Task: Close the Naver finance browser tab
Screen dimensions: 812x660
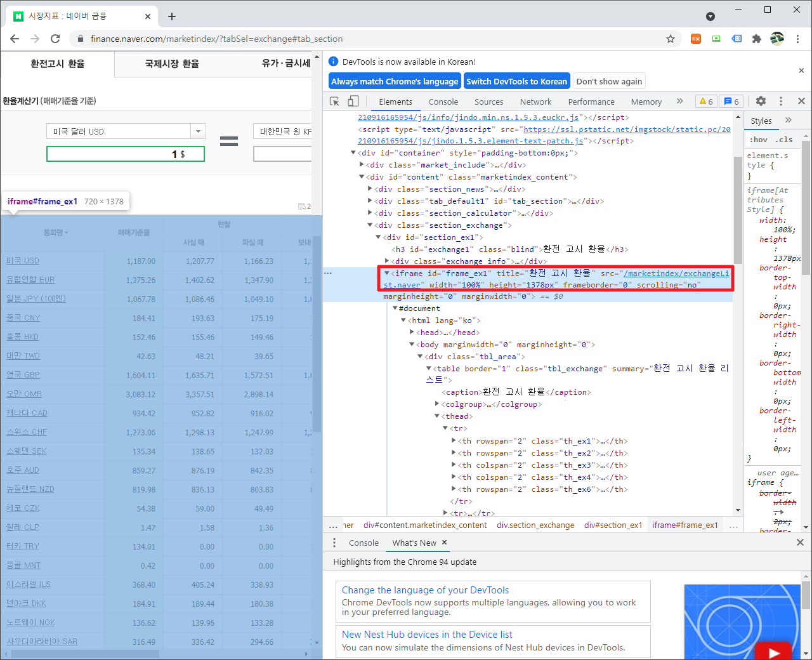Action: pyautogui.click(x=148, y=16)
